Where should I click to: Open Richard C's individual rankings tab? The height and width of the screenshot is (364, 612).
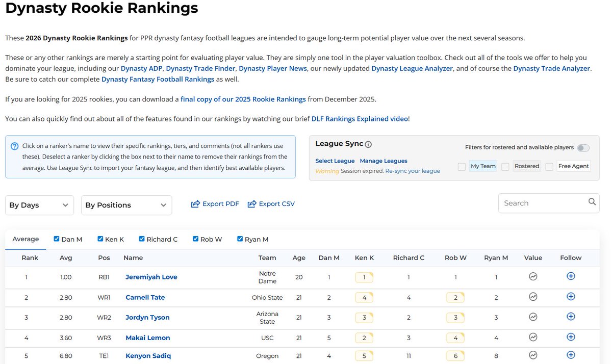point(162,239)
